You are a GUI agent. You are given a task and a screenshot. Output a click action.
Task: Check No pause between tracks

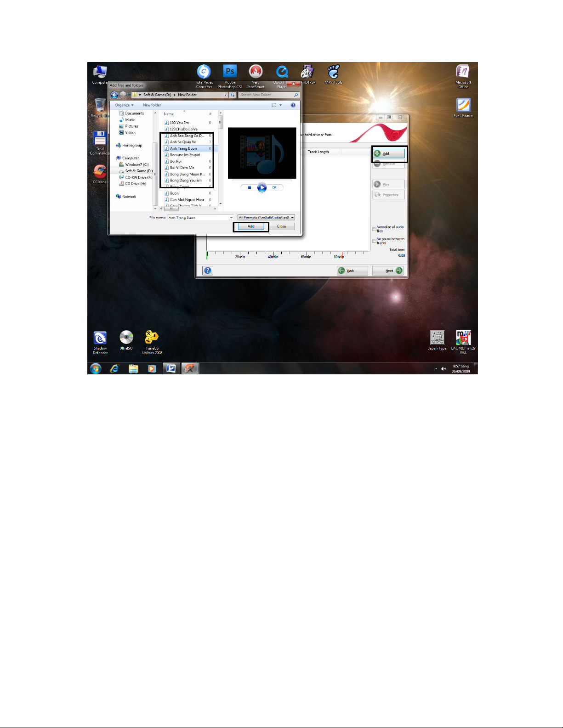point(374,241)
